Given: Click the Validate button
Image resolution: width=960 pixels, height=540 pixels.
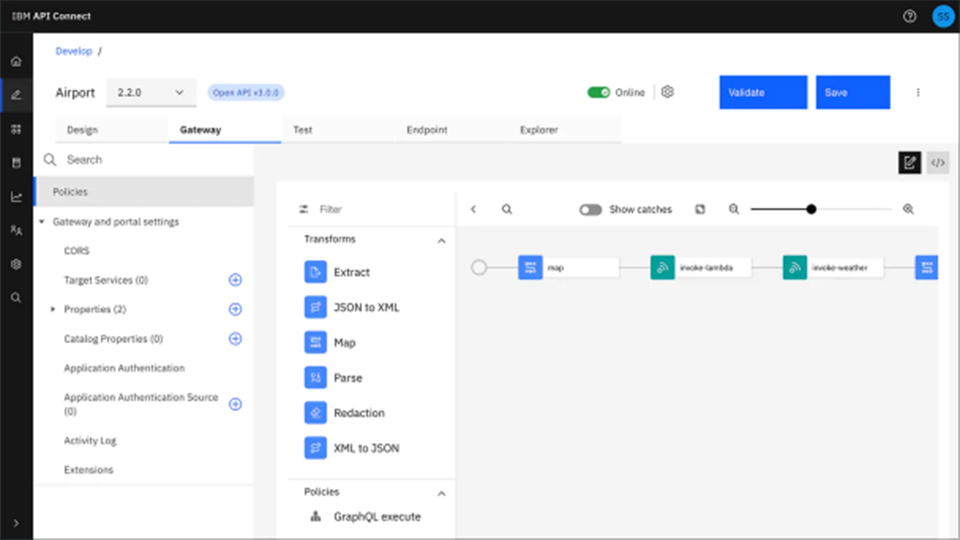Looking at the screenshot, I should pyautogui.click(x=763, y=92).
